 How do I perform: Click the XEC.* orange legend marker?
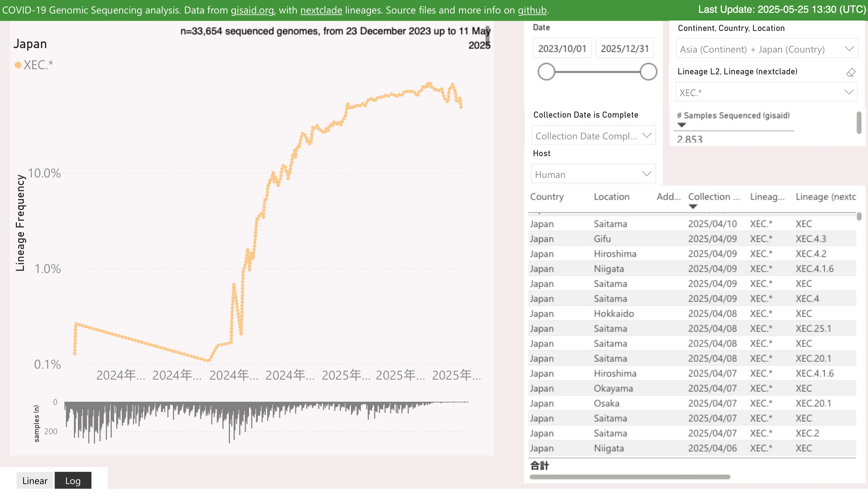(18, 65)
